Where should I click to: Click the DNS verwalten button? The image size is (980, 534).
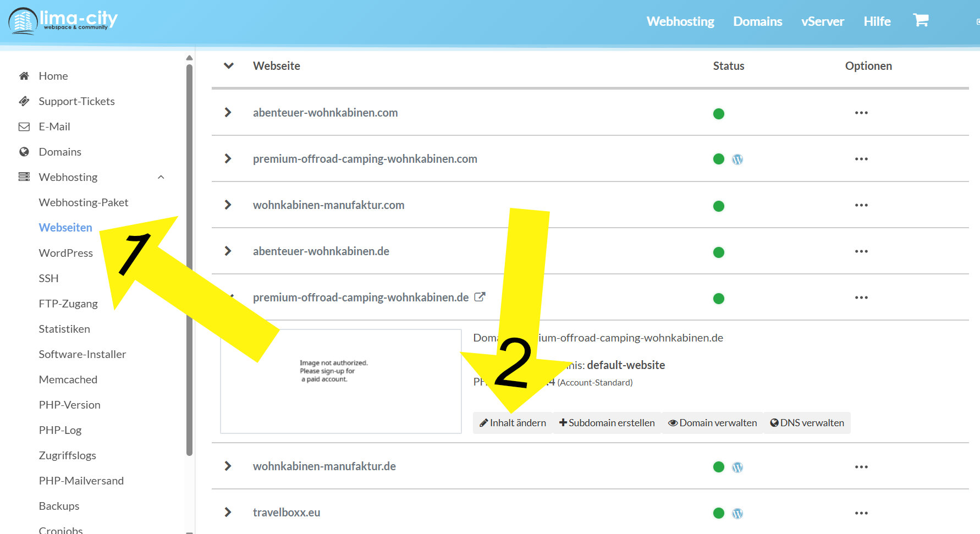pyautogui.click(x=807, y=423)
